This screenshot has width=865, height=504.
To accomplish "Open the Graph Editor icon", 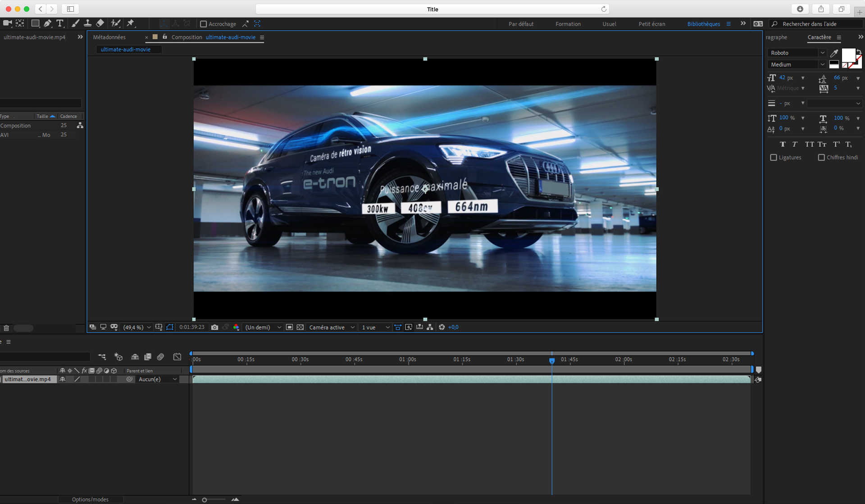I will pos(177,357).
